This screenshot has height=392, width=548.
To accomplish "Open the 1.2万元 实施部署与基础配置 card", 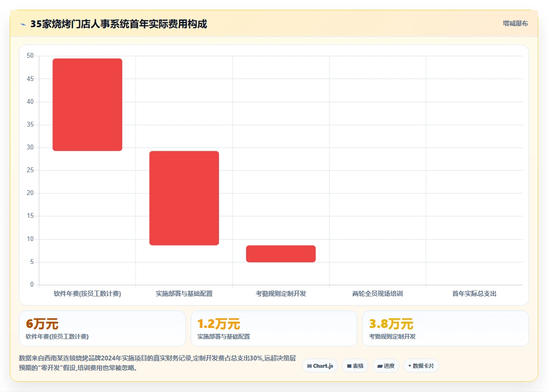I will pyautogui.click(x=274, y=328).
